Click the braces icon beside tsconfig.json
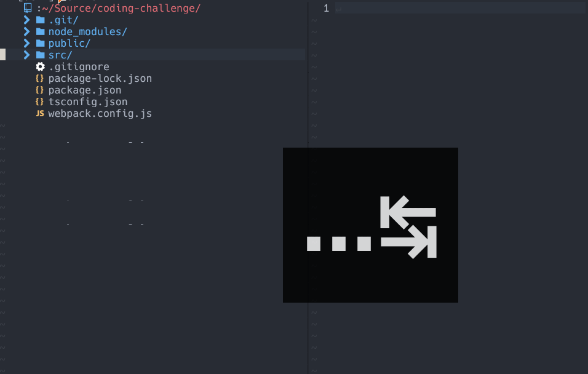 pyautogui.click(x=40, y=101)
